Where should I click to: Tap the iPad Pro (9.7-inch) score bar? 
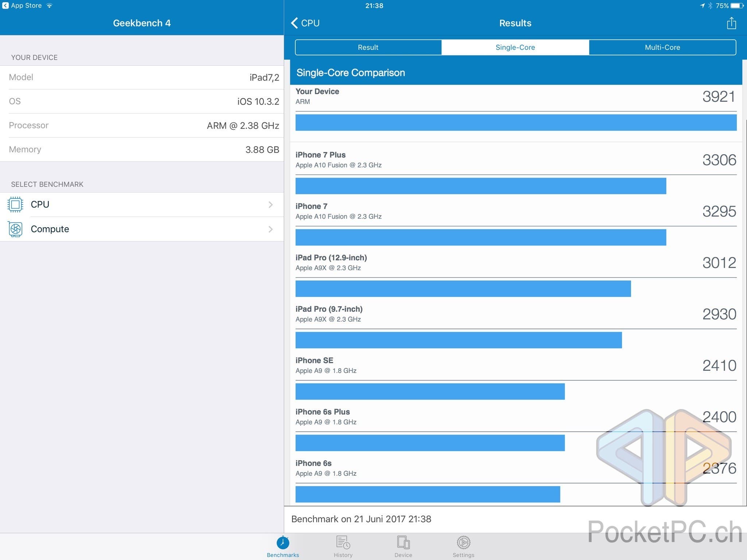click(459, 340)
